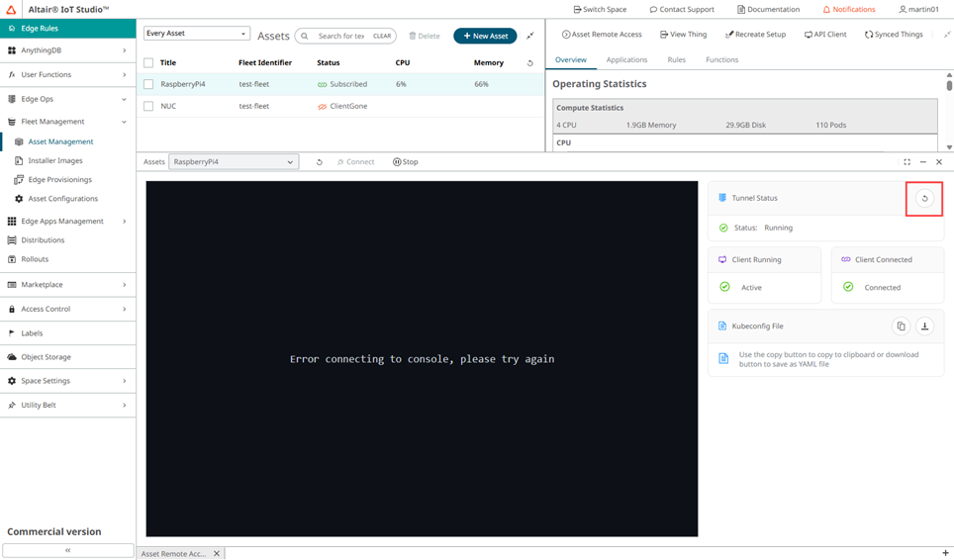
Task: Focus the asset search text field
Action: pos(341,36)
